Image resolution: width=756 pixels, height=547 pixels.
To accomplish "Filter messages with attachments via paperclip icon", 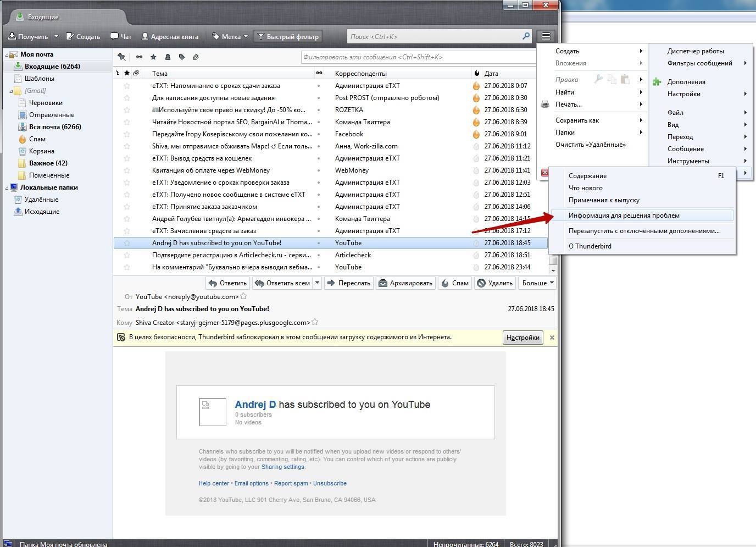I will coord(196,57).
